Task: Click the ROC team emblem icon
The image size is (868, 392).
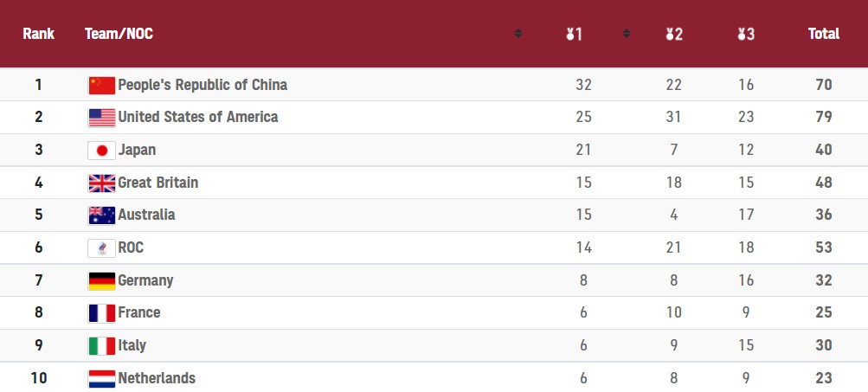Action: pyautogui.click(x=102, y=248)
